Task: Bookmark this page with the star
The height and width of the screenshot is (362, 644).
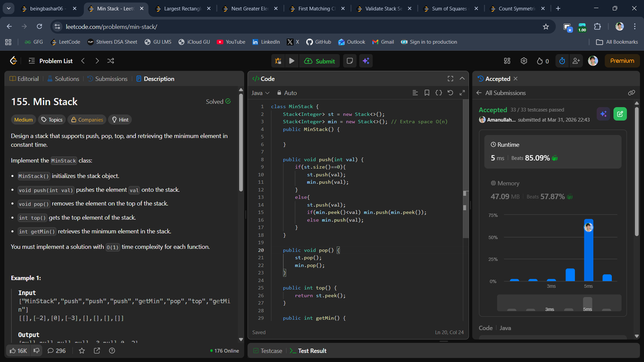Action: coord(546,26)
